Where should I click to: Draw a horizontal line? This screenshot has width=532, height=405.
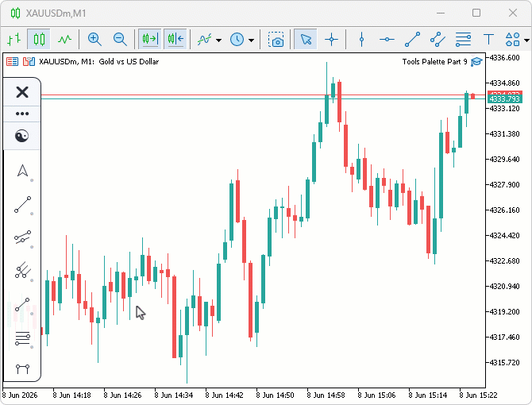[x=387, y=40]
